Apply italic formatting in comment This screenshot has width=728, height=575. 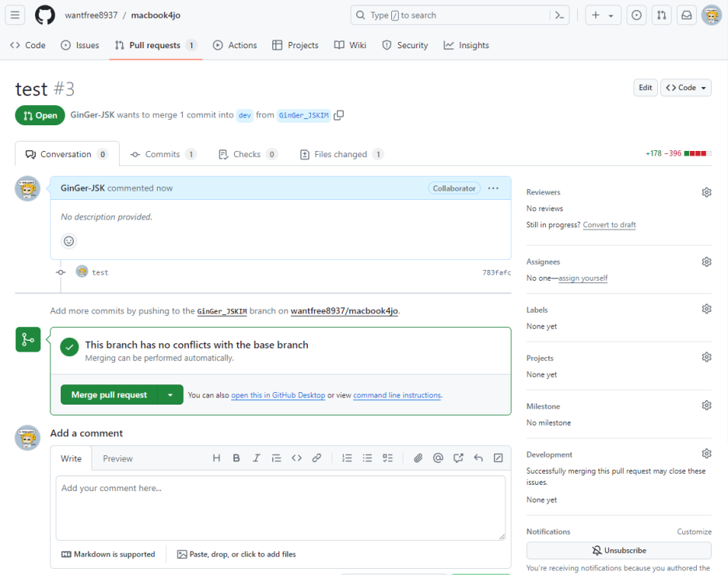(x=257, y=458)
